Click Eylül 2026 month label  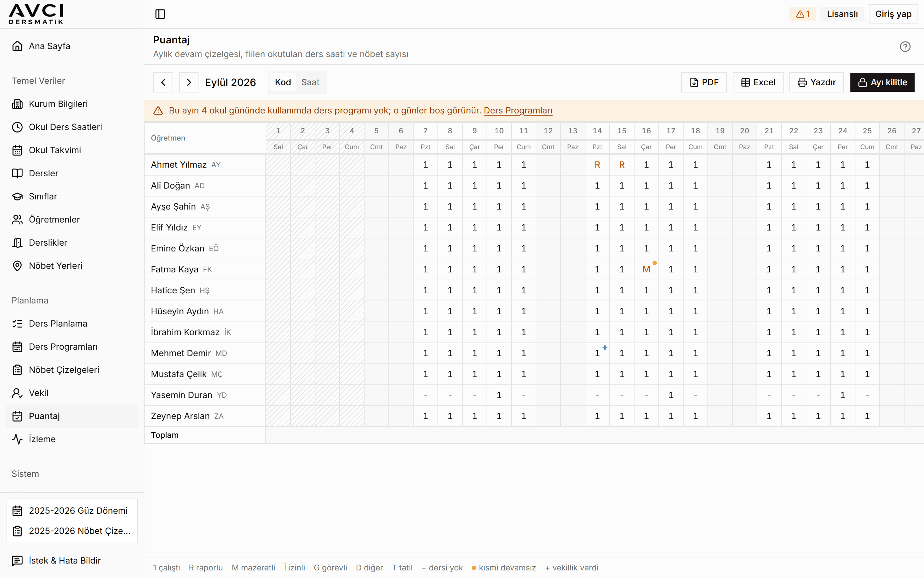[x=230, y=82]
